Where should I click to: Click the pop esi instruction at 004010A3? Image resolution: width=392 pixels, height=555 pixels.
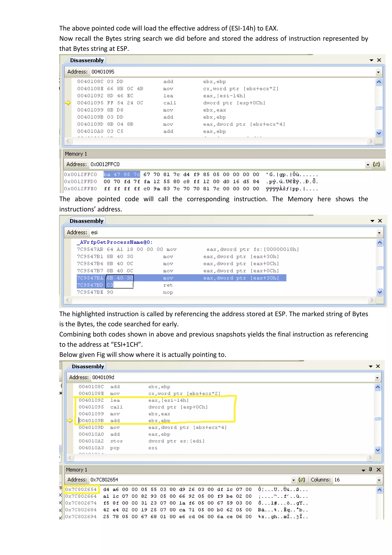click(118, 448)
